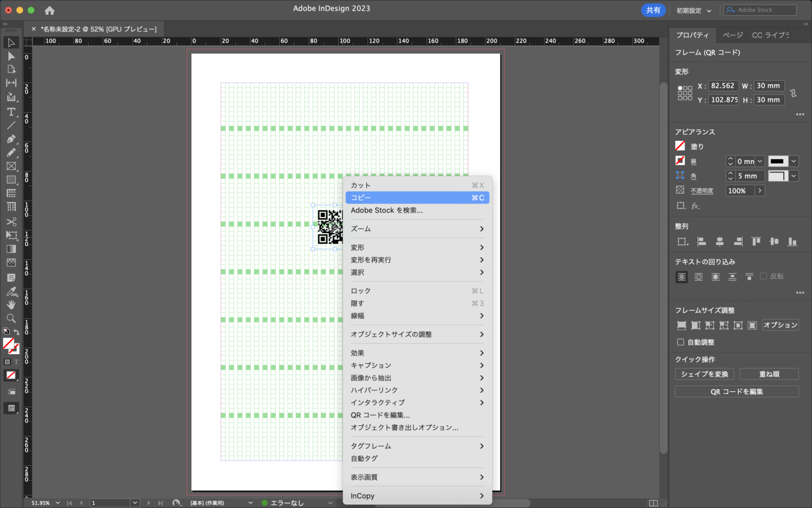
Task: Select the Pen tool
Action: (11, 139)
